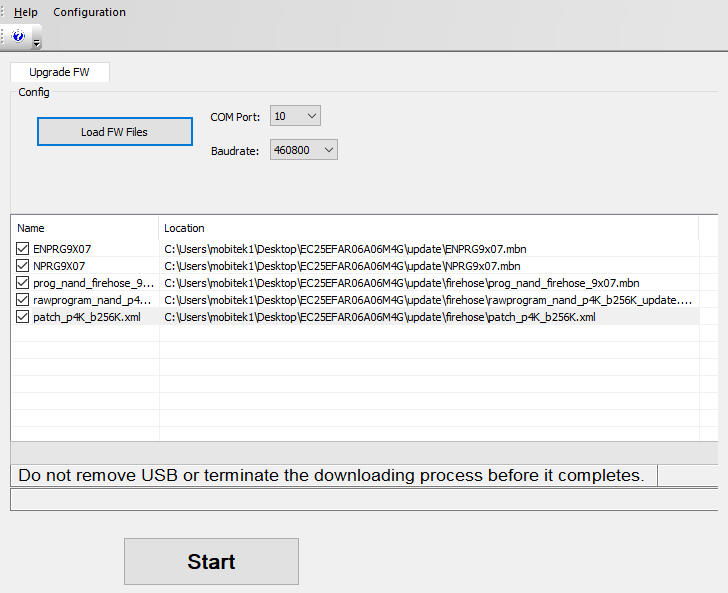Untick the rawprogram_nand_p4K file checkbox
Image resolution: width=728 pixels, height=593 pixels.
[x=23, y=300]
